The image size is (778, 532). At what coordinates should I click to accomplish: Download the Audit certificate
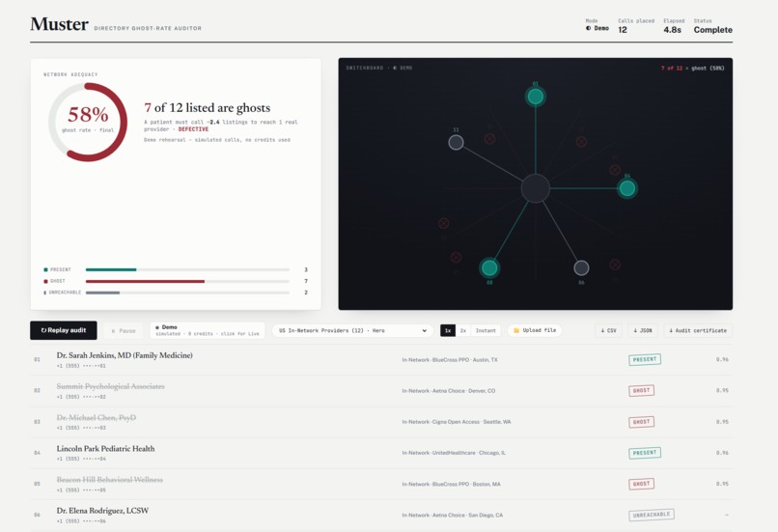[x=698, y=330]
